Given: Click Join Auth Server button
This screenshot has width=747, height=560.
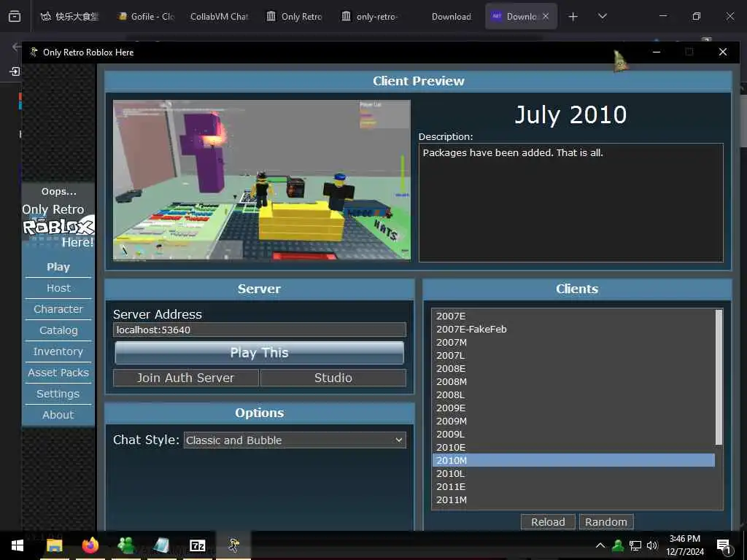Looking at the screenshot, I should tap(186, 378).
